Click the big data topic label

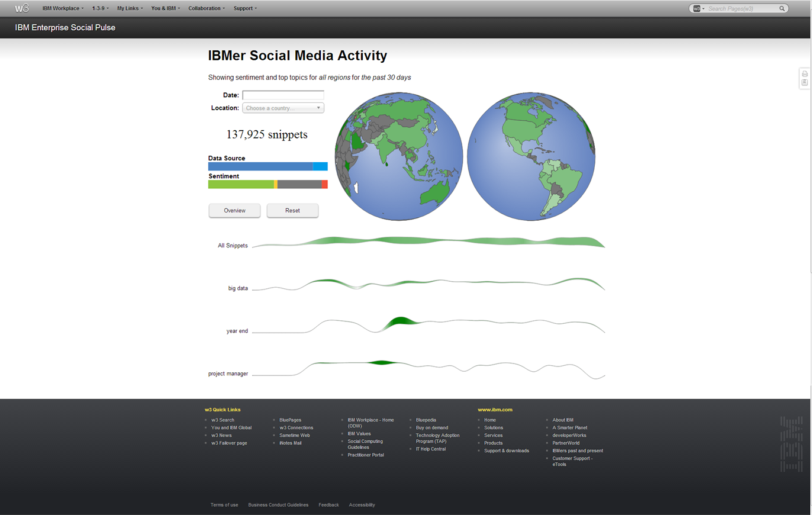pyautogui.click(x=238, y=288)
